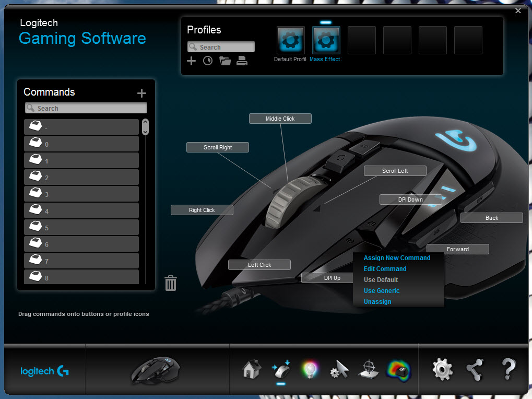The image size is (532, 399).
Task: Choose Assign New Command menu entry
Action: [x=397, y=258]
